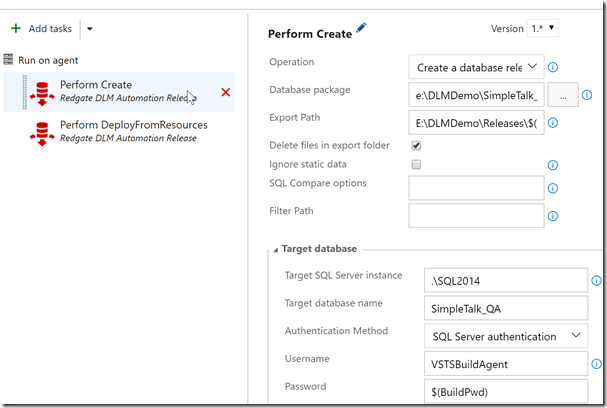Click the red X to remove Perform Create task
Screen dimensions: 607x408
pos(225,92)
